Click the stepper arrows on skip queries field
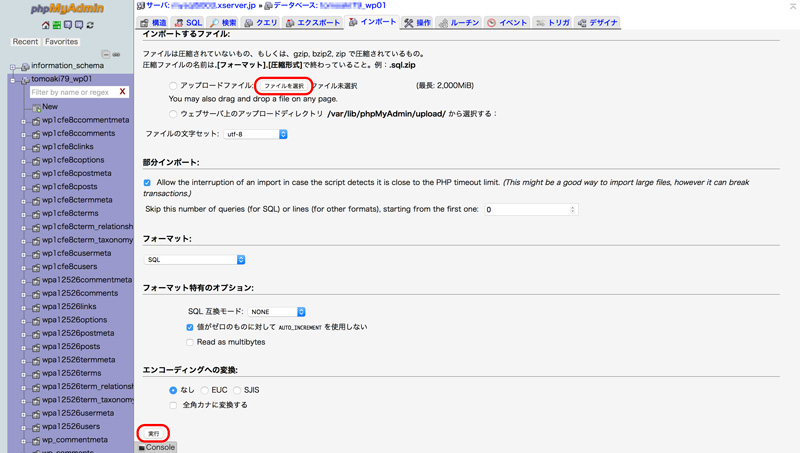Screen dimensions: 800x453 coord(572,210)
